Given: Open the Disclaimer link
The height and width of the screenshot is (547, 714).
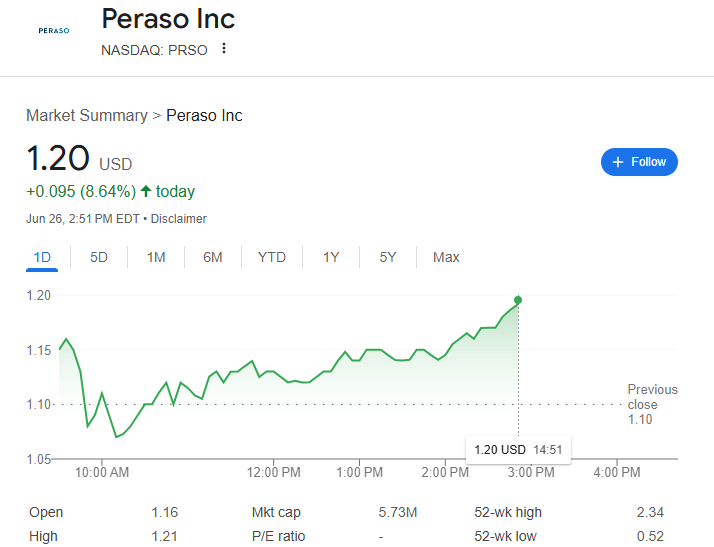Looking at the screenshot, I should coord(178,219).
